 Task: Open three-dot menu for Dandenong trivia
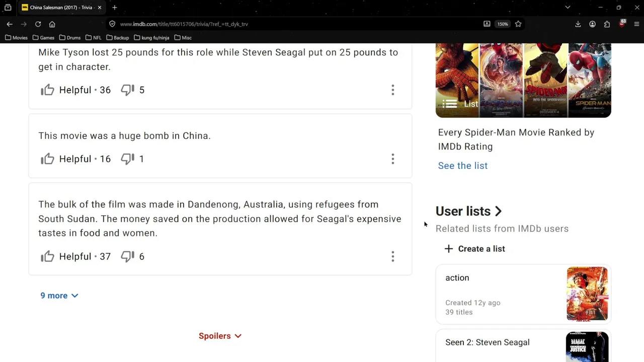393,256
